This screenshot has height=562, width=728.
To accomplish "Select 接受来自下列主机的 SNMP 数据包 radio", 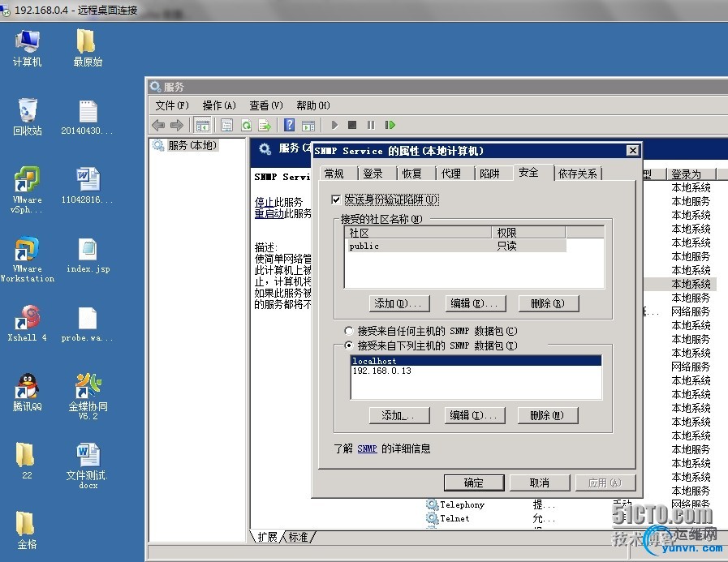I will (x=349, y=345).
